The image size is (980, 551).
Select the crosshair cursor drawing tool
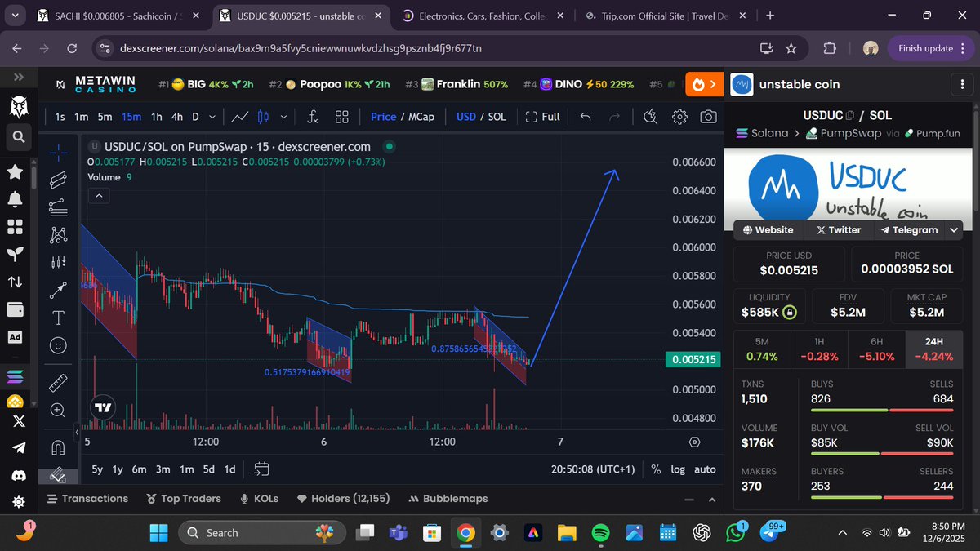59,152
